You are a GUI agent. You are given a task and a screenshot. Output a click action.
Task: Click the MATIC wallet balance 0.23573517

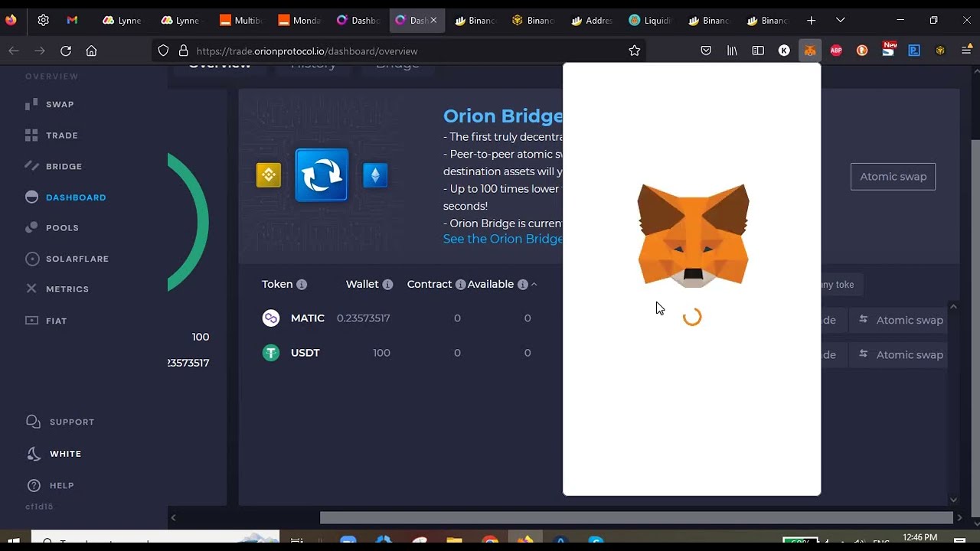(364, 318)
